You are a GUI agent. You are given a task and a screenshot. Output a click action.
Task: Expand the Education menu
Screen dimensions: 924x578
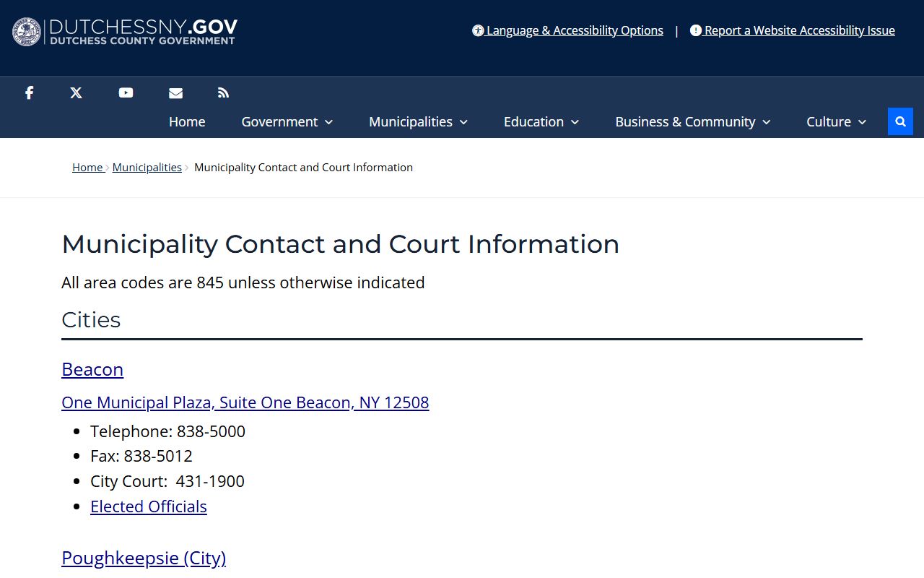tap(541, 121)
